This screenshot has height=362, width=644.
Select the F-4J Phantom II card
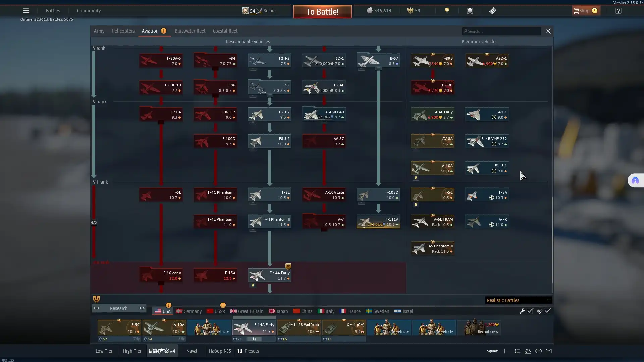270,222
